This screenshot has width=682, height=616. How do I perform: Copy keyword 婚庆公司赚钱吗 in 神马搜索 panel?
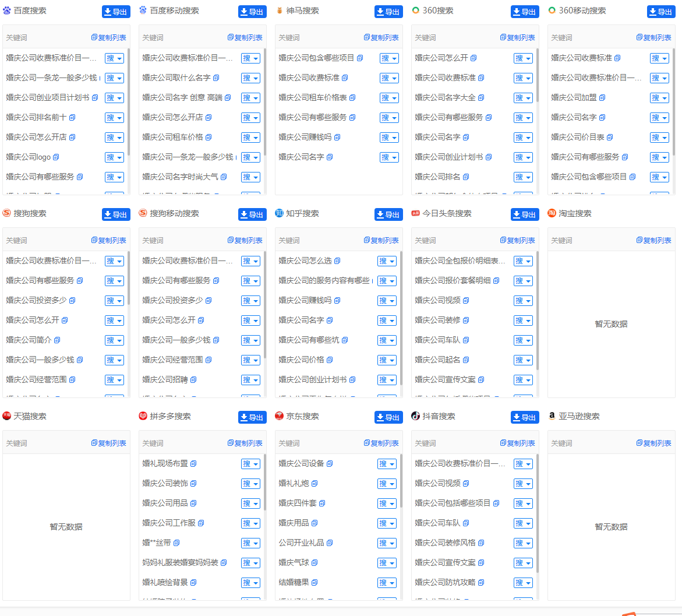click(337, 137)
